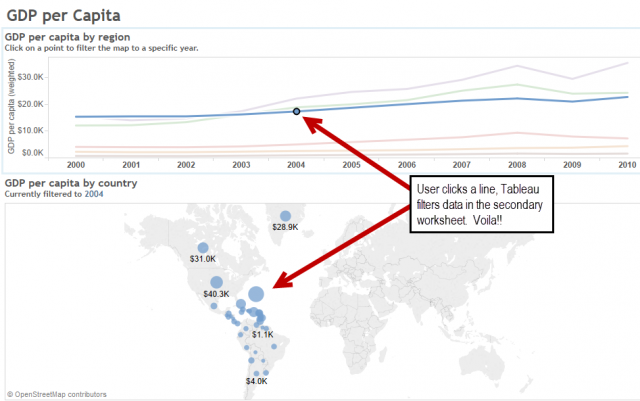Click the 'GDP per Capita' dashboard title
This screenshot has width=640, height=401.
pos(64,16)
